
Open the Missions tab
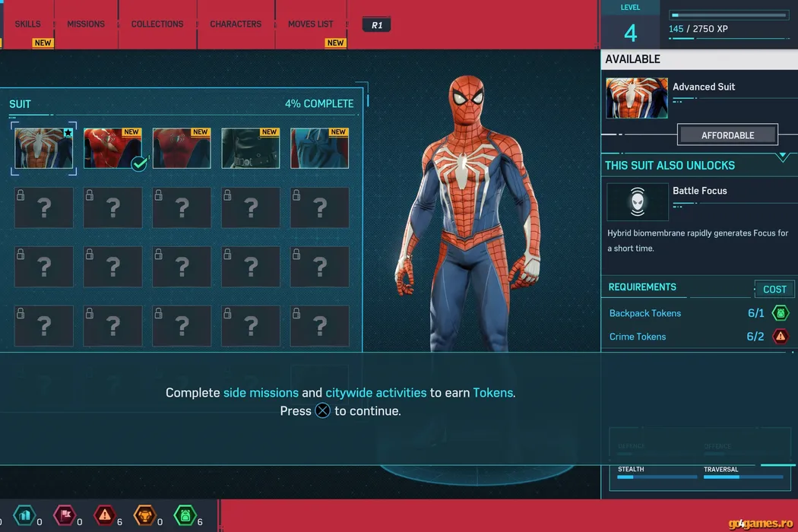[86, 24]
